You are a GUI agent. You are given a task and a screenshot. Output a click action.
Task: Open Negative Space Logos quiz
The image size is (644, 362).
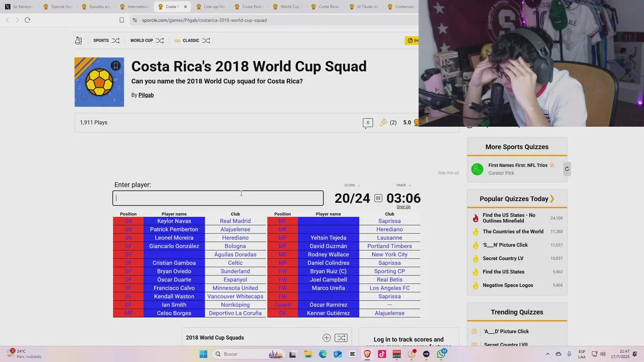508,286
